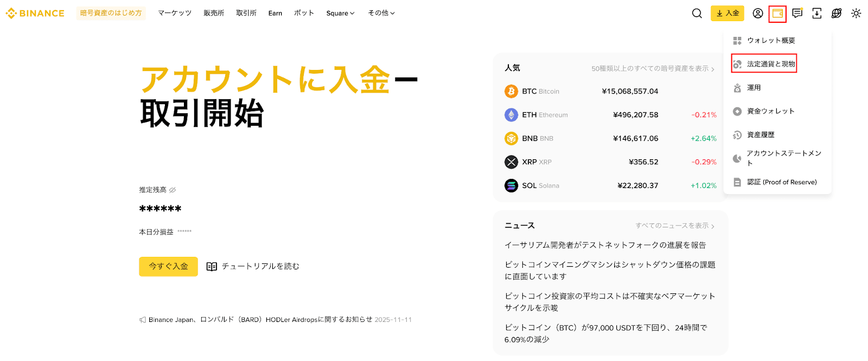Screen dimensions: 868x361
Task: Click the wallet icon in header
Action: (777, 14)
